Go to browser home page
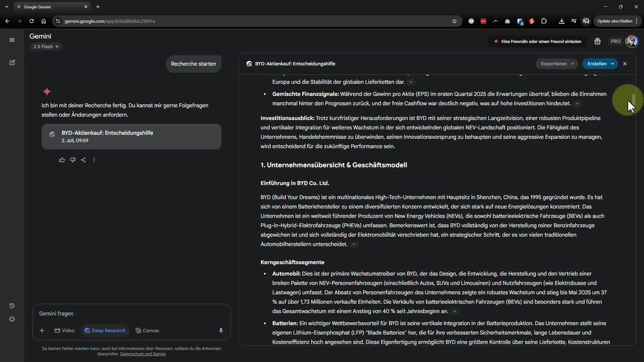Image resolution: width=644 pixels, height=362 pixels. click(x=44, y=21)
